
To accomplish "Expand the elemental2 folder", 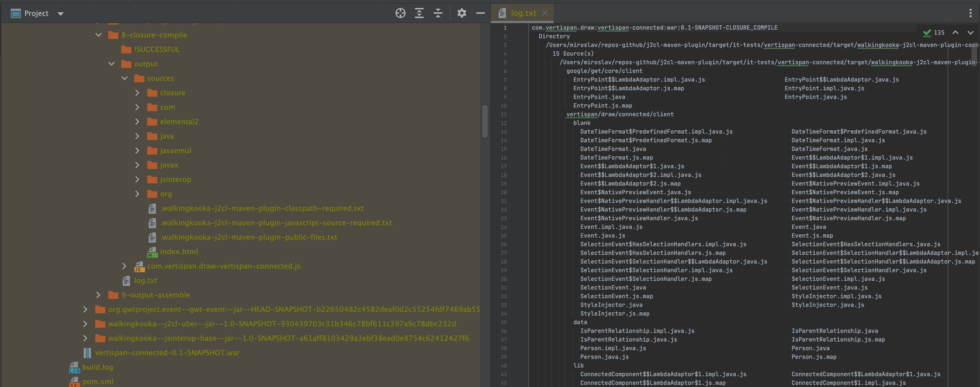I will [137, 122].
